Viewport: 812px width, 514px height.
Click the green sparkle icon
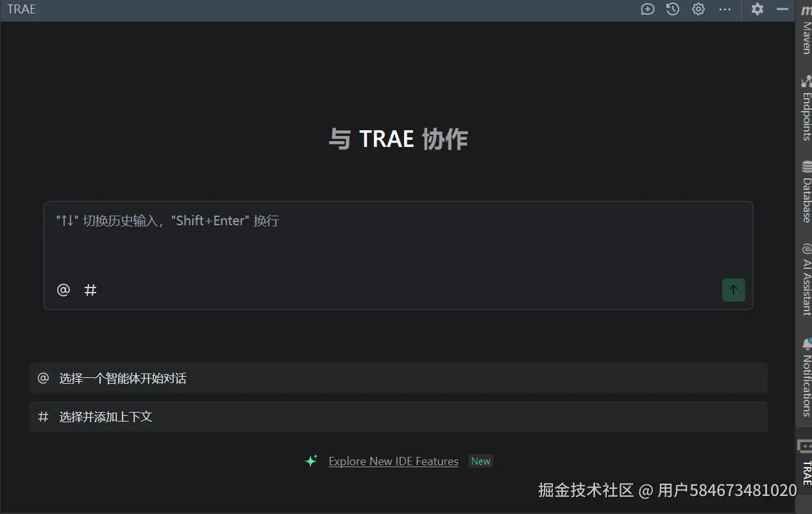point(311,461)
